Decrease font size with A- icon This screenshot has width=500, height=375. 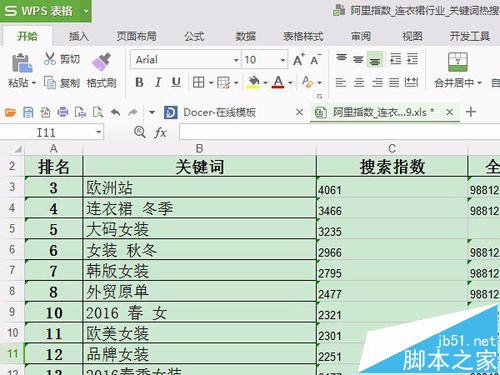click(x=315, y=60)
